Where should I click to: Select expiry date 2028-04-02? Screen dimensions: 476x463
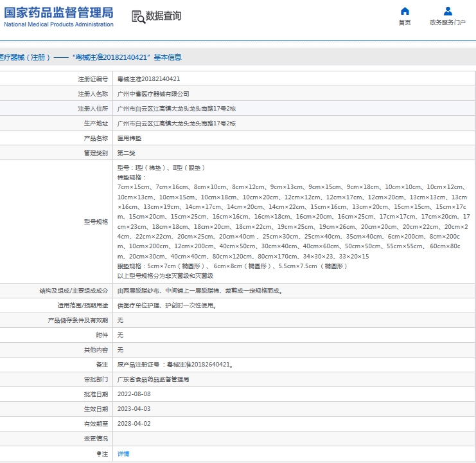pyautogui.click(x=134, y=424)
